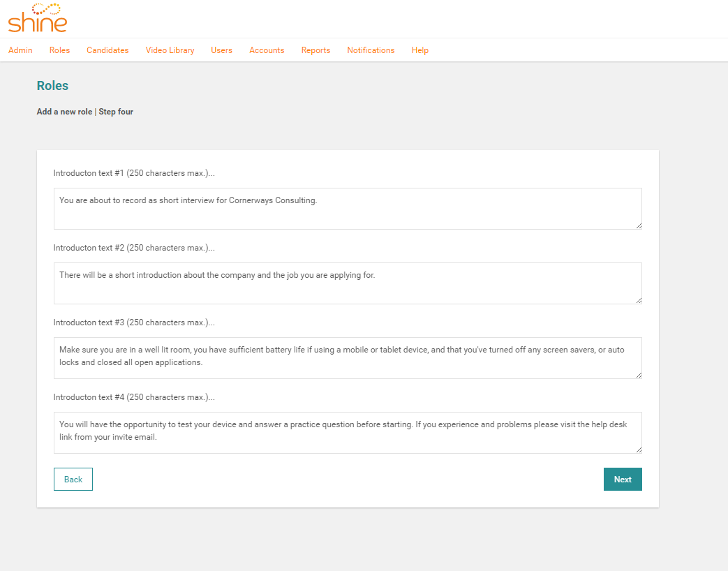
Task: Open Notifications from the navigation bar
Action: point(371,50)
